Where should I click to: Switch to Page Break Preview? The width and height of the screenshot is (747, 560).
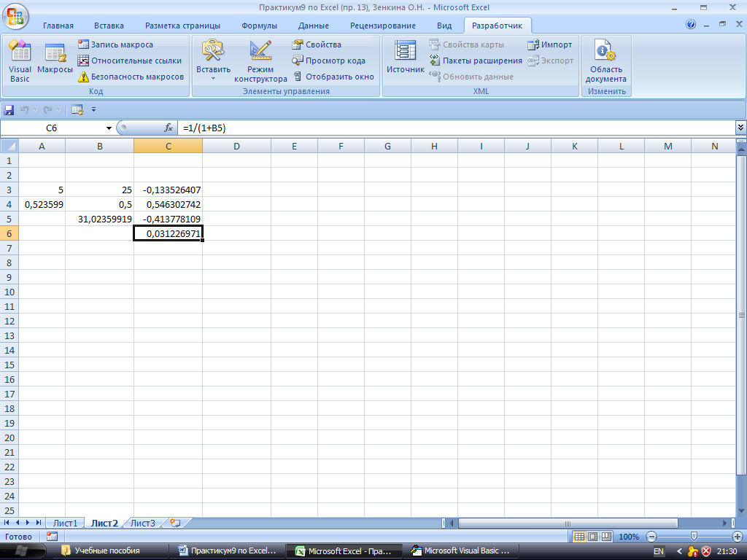[x=606, y=537]
